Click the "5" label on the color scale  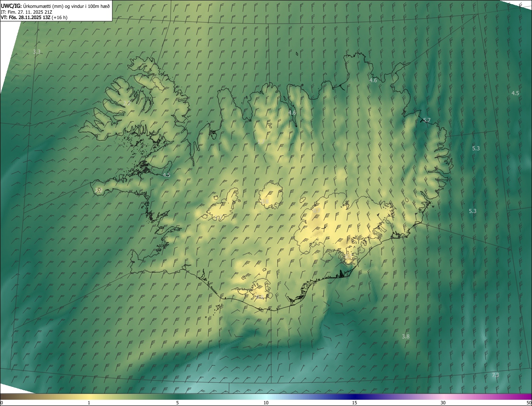(x=177, y=403)
